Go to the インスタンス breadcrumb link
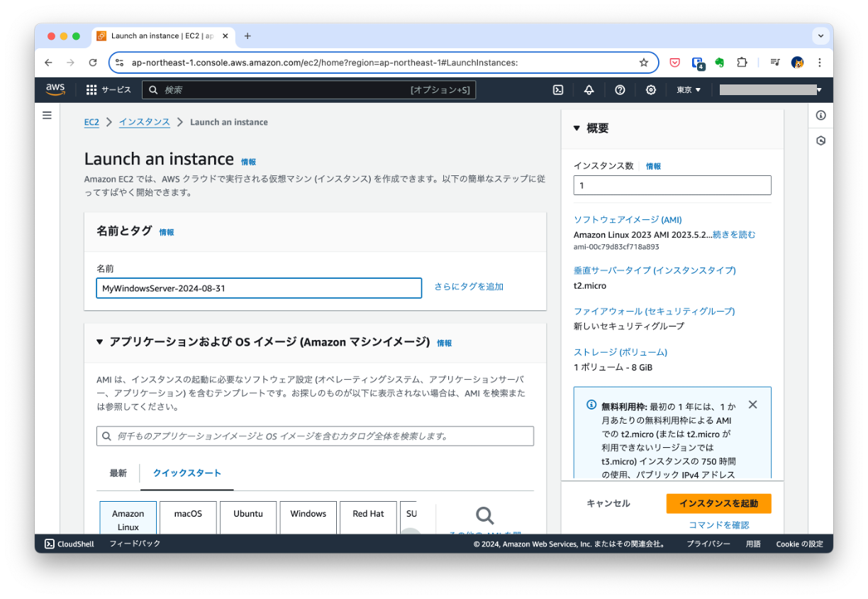Screen dimensions: 868x599 pyautogui.click(x=145, y=122)
